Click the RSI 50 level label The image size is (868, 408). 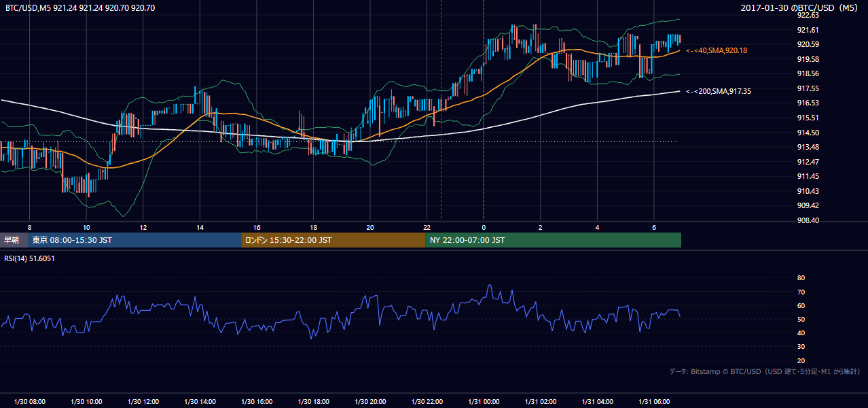pos(801,319)
